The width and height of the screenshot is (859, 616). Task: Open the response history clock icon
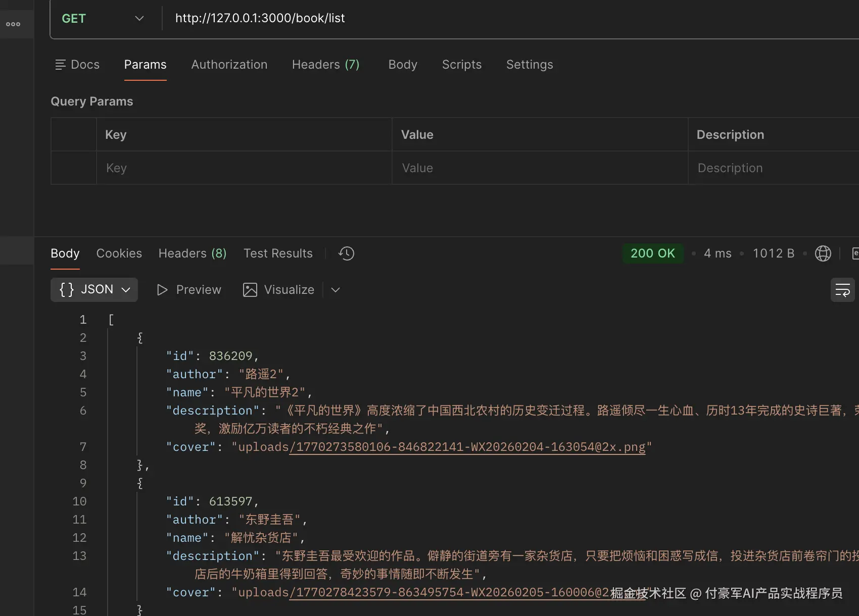[x=346, y=253]
